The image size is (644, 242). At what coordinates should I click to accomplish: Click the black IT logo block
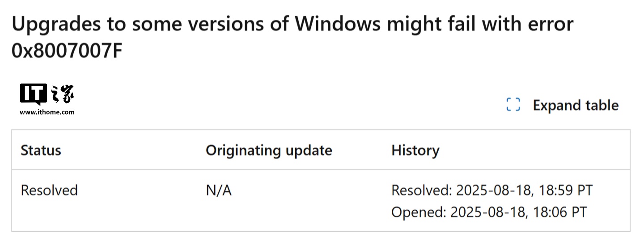[33, 94]
